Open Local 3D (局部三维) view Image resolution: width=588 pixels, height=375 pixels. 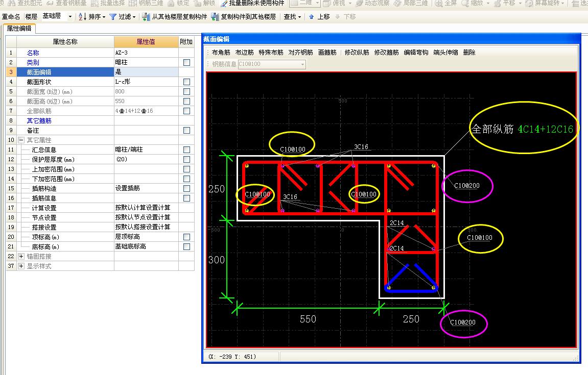coord(411,3)
